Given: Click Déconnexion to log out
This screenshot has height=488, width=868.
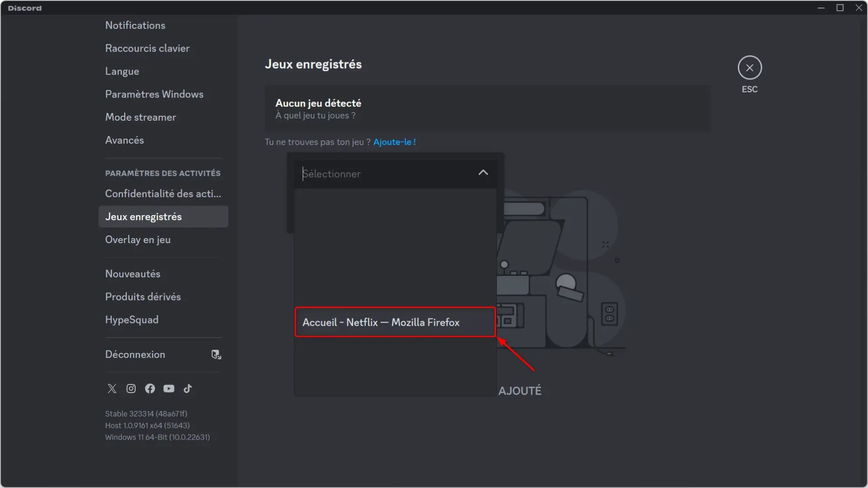Looking at the screenshot, I should 135,354.
